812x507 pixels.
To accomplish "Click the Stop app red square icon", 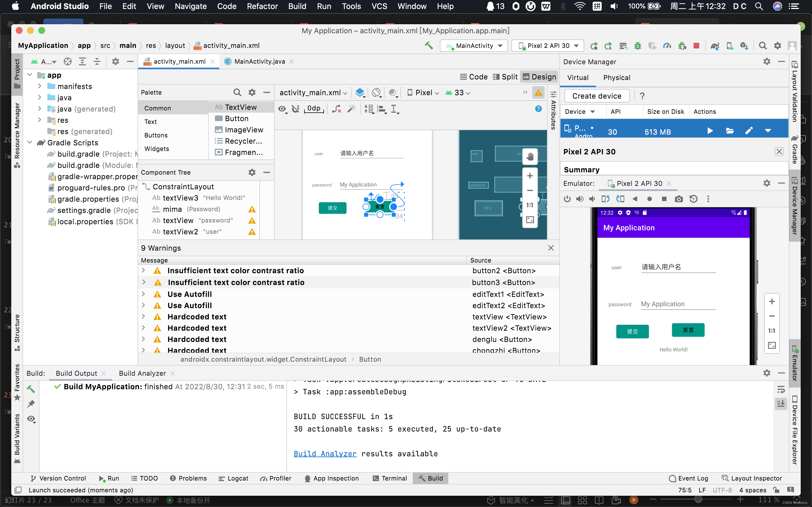I will coord(696,46).
